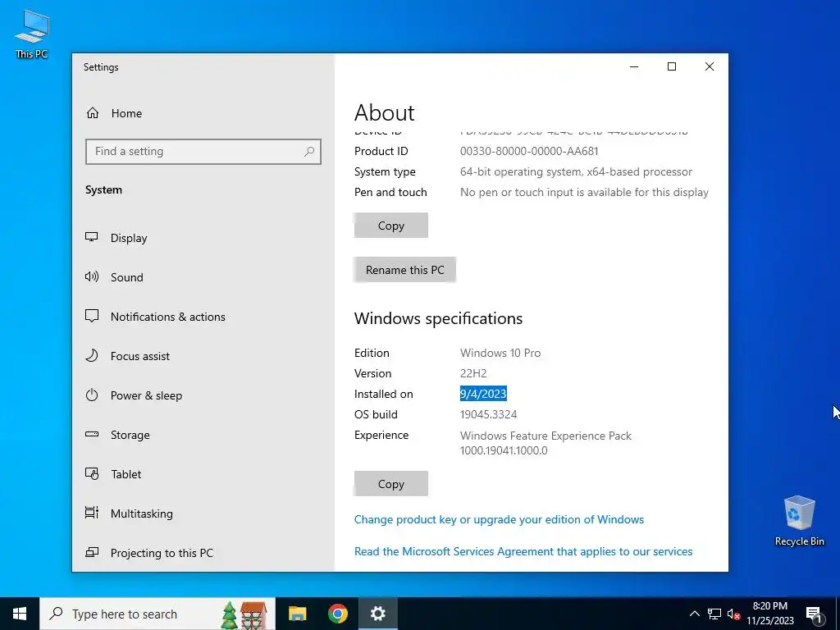Open the Action Center notifications icon
The image size is (840, 630).
point(815,614)
